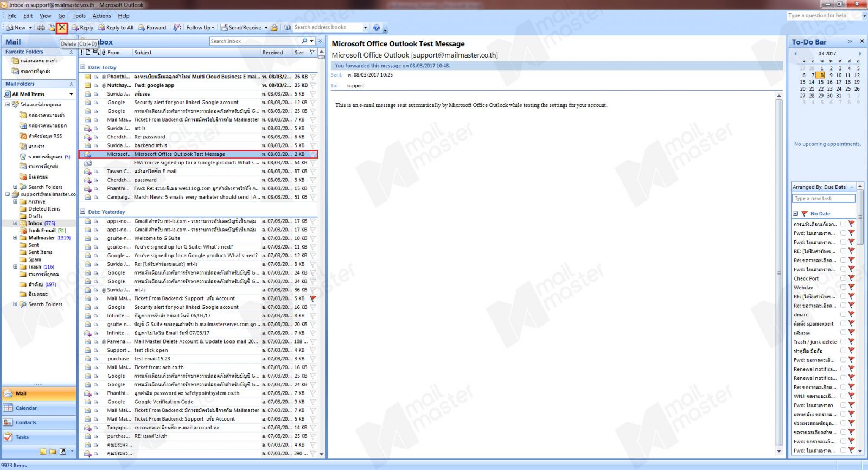Screen dimensions: 868x470
Task: Toggle flag on Google Verification Code message
Action: pyautogui.click(x=313, y=402)
